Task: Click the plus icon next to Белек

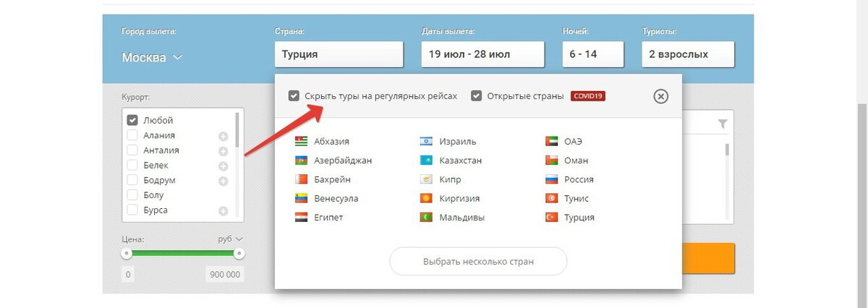Action: 224,166
